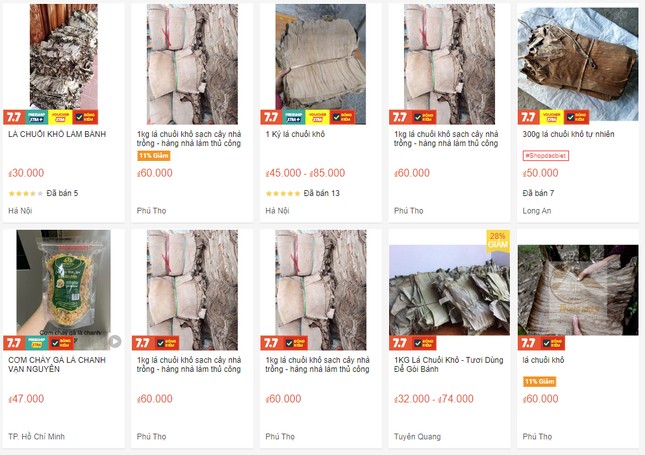The height and width of the screenshot is (455, 645).
Task: Click the 7.7 badge on LÁ CHUỐI KHÔ LÀM BÁNH
Action: coord(14,117)
